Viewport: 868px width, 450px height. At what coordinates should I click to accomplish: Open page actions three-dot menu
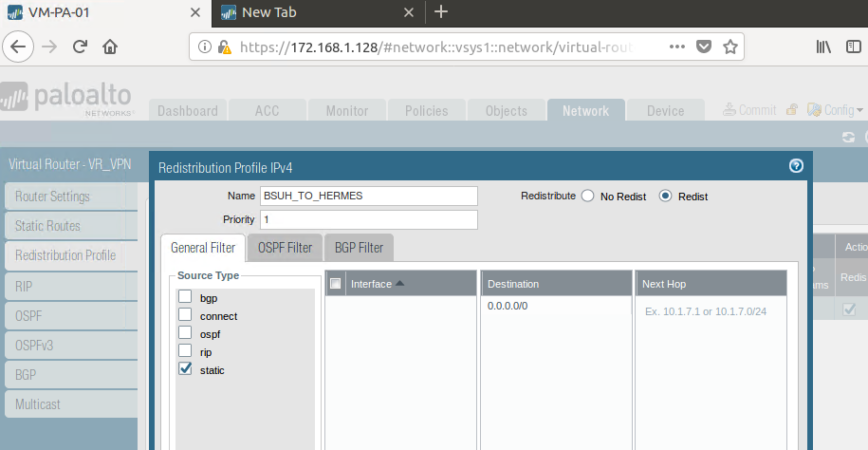pos(676,47)
